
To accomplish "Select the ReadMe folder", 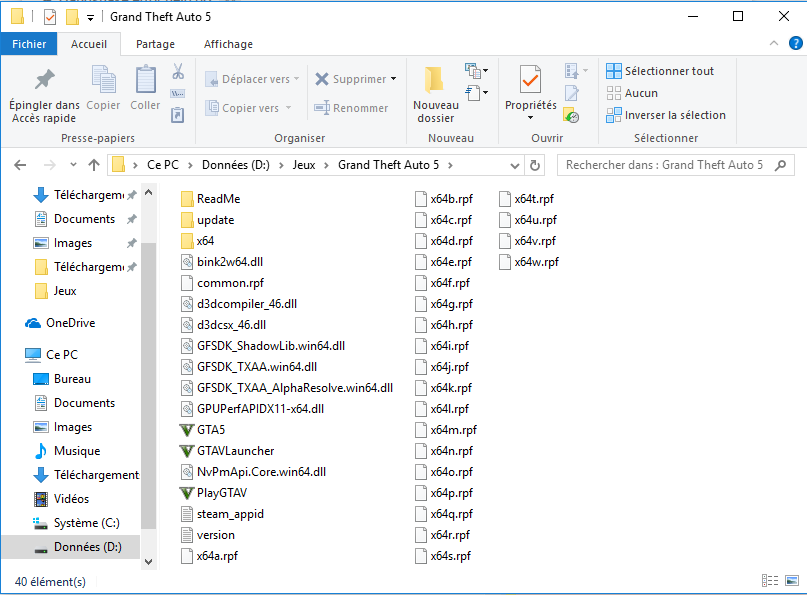I will tap(210, 199).
